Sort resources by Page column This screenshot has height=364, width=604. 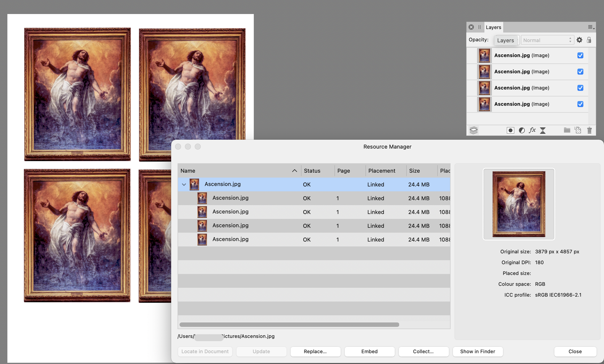coord(350,171)
